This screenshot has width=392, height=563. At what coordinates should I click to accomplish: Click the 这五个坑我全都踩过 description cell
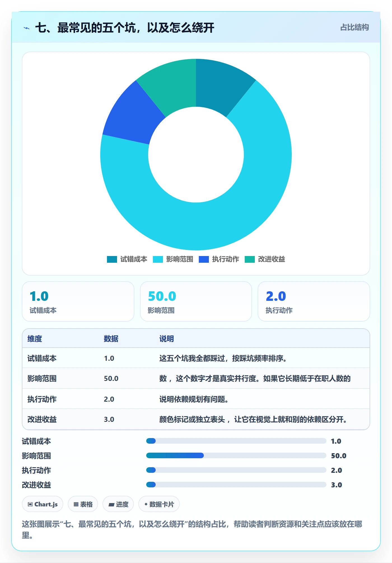click(223, 358)
